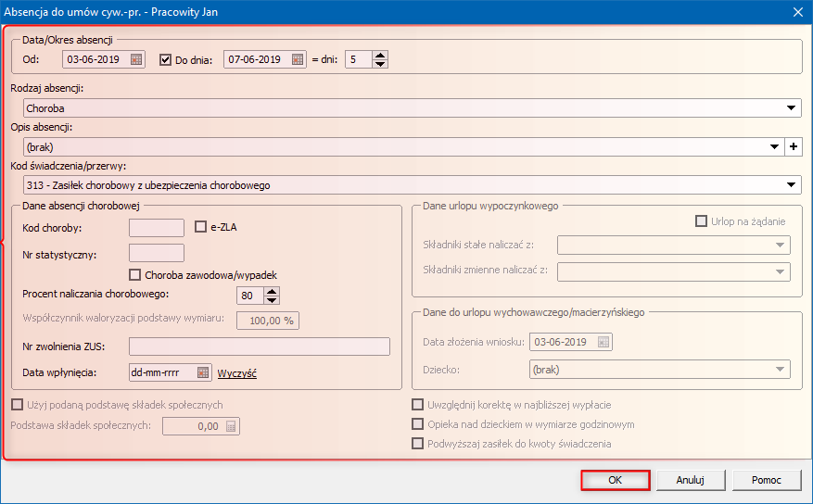Click Współczynnik waloryzacji 100,00 % field
The height and width of the screenshot is (504, 813).
click(x=268, y=321)
